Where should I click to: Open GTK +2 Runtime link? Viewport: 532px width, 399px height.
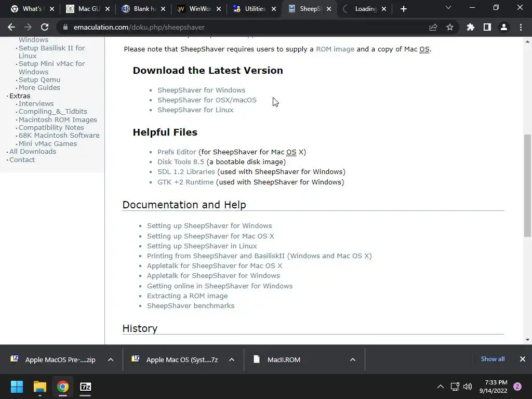click(185, 182)
